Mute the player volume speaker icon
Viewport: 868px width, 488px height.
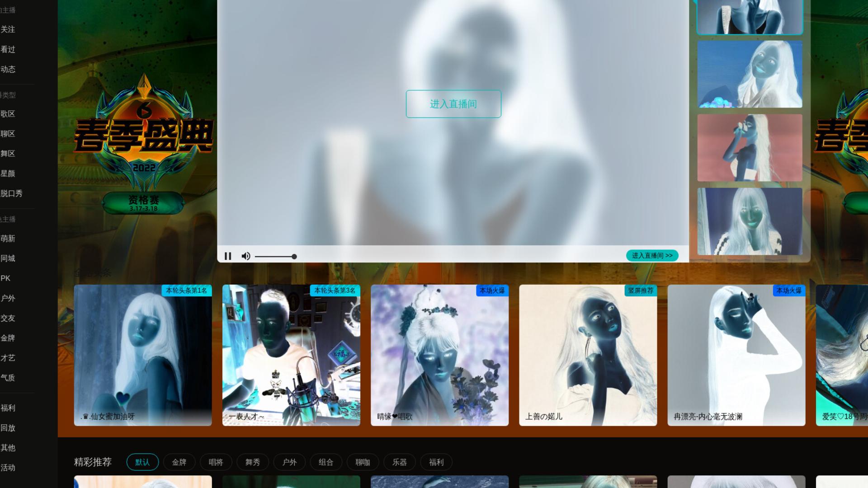tap(245, 256)
